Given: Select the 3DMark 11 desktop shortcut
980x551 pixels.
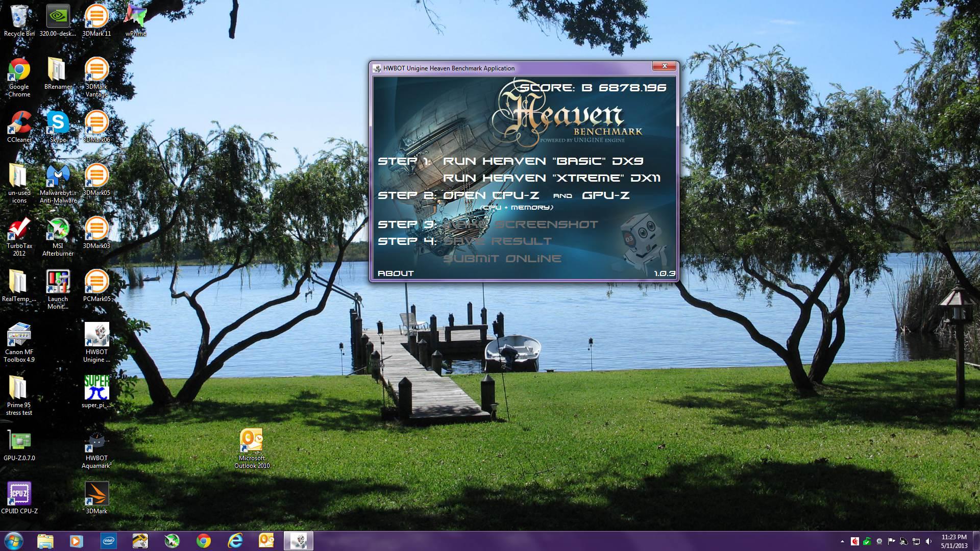Looking at the screenshot, I should point(96,21).
